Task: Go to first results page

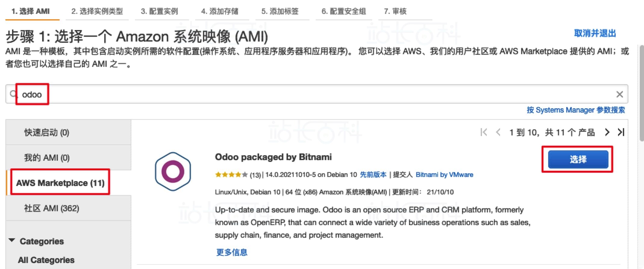Action: (484, 132)
